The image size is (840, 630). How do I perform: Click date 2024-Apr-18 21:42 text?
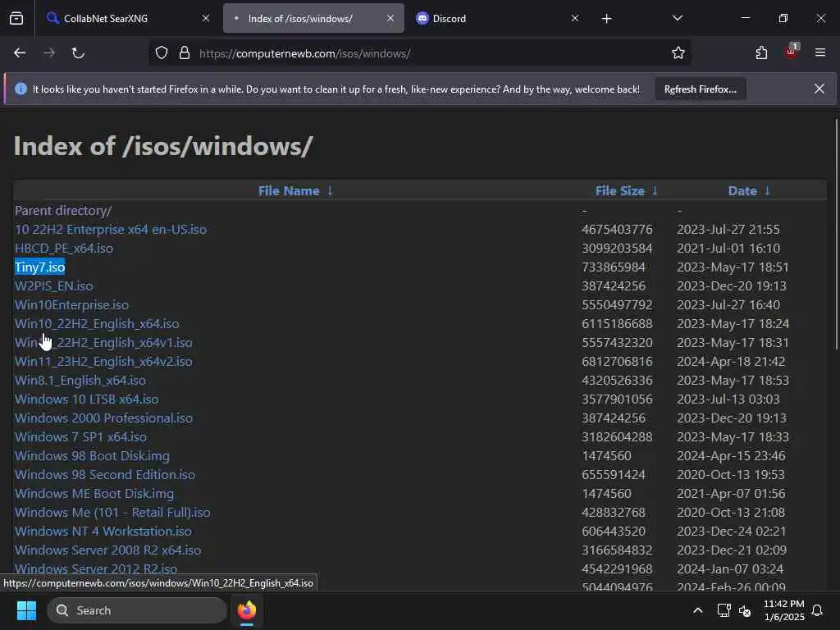731,361
